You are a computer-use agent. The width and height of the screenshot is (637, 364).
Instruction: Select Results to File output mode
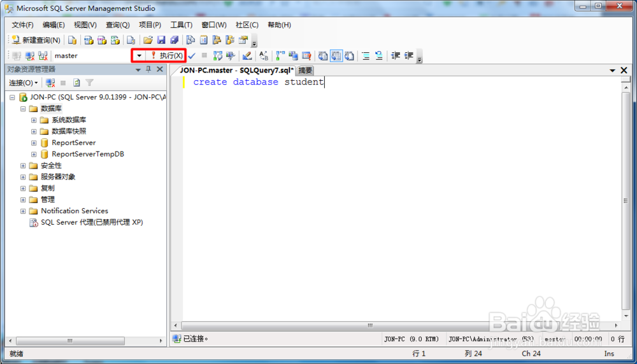tap(349, 55)
